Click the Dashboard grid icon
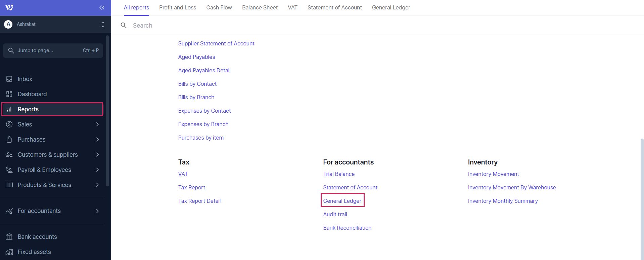The height and width of the screenshot is (260, 644). [9, 94]
